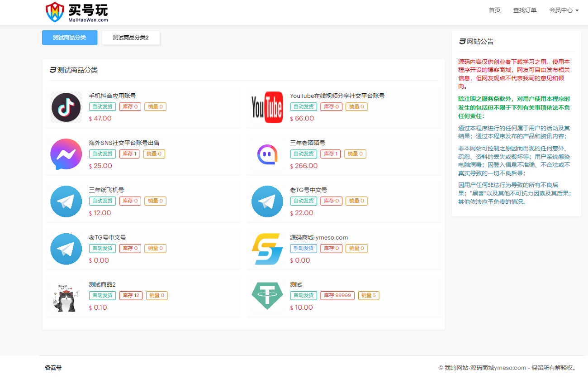The height and width of the screenshot is (379, 588).
Task: Click the Tether icon for 测试
Action: [267, 296]
